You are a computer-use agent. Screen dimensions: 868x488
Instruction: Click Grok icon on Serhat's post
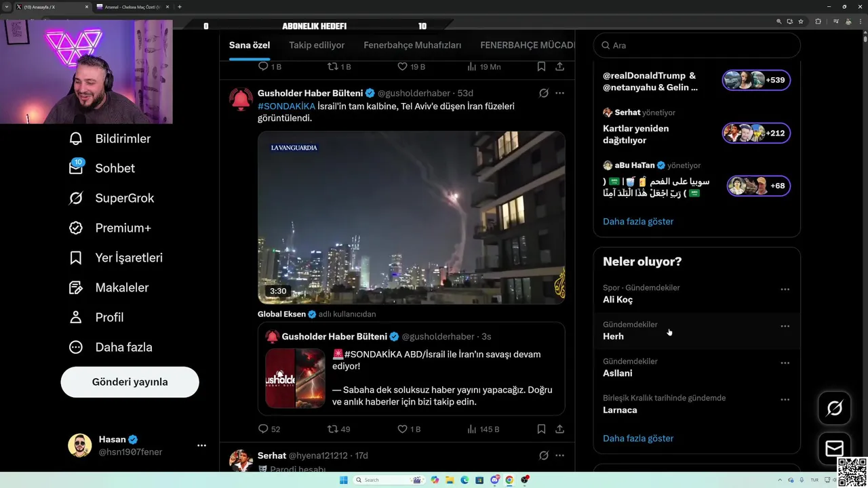[544, 455]
